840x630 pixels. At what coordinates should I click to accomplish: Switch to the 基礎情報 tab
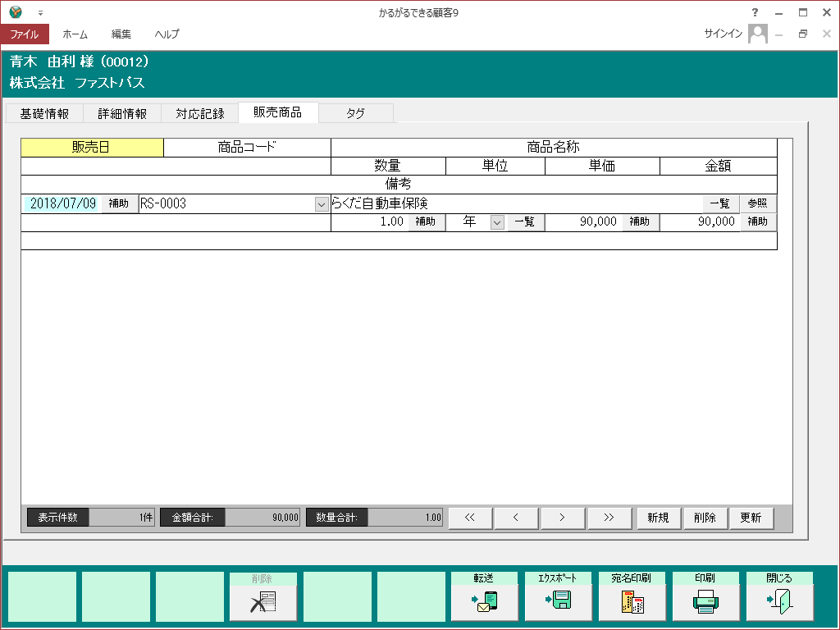pos(44,114)
